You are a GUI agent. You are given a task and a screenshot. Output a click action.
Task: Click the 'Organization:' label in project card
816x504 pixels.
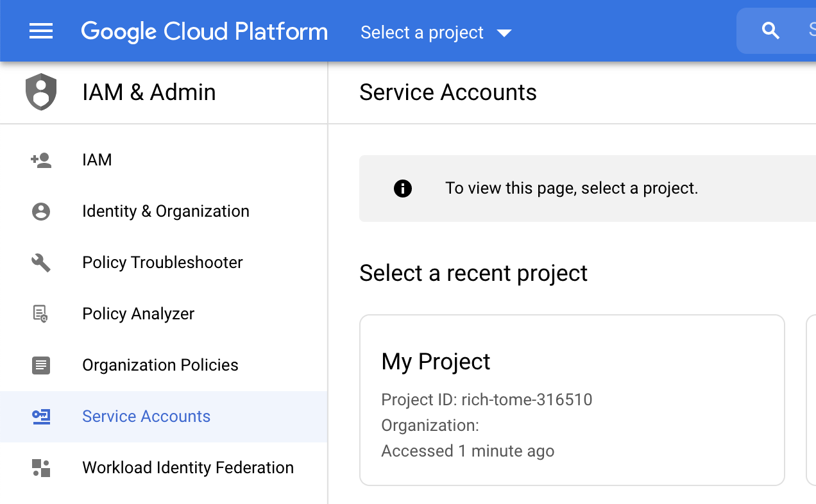430,426
